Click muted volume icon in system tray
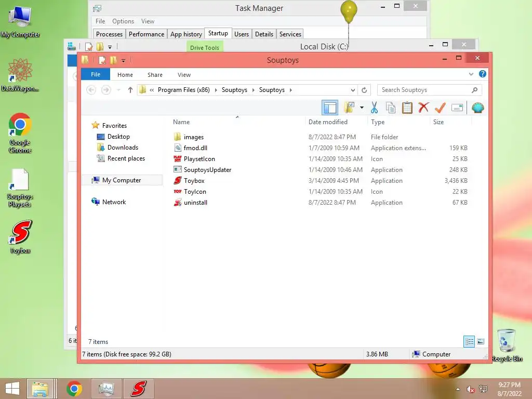 pos(470,389)
